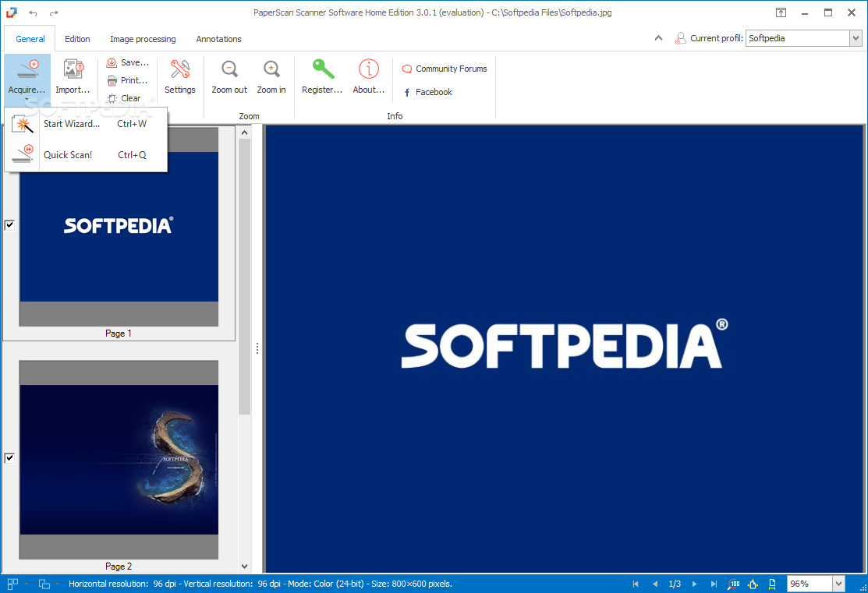Click the 1/3 page indicator
This screenshot has height=593, width=868.
click(675, 584)
